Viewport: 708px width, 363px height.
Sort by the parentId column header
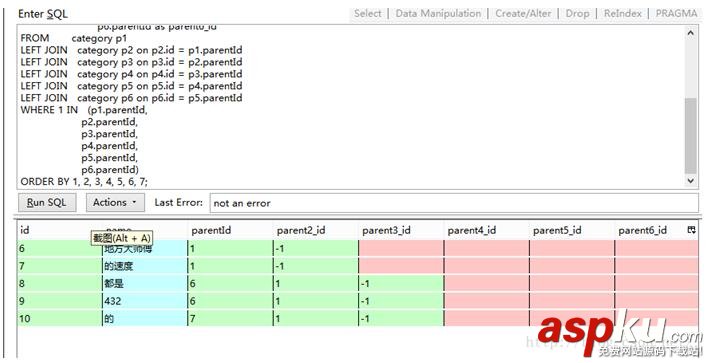tap(230, 230)
